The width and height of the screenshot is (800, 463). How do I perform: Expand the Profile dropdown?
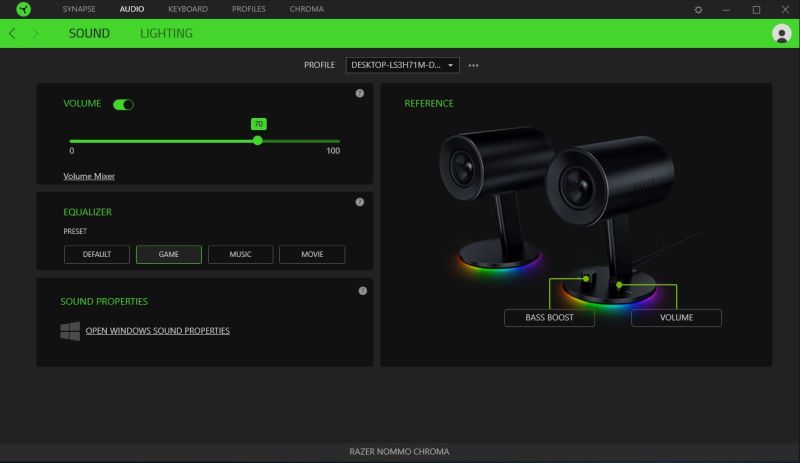403,65
